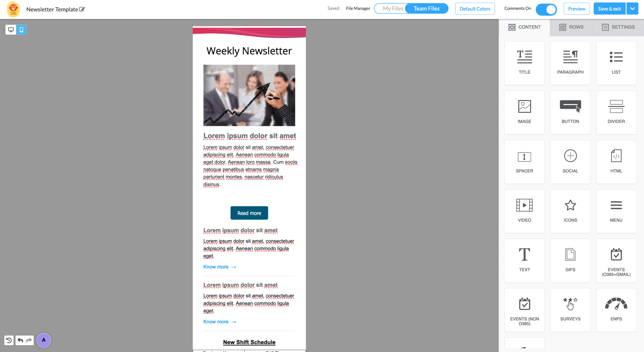
Task: Click the Preview button
Action: coord(576,9)
